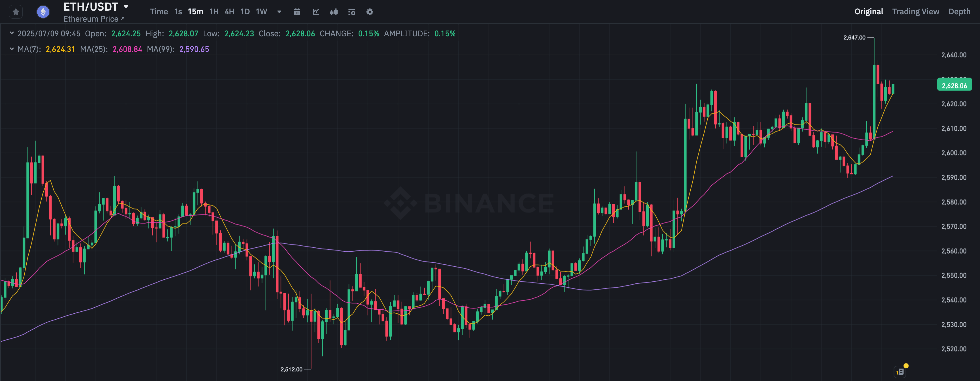
Task: Click the 2,512.00 low marker label
Action: point(291,369)
